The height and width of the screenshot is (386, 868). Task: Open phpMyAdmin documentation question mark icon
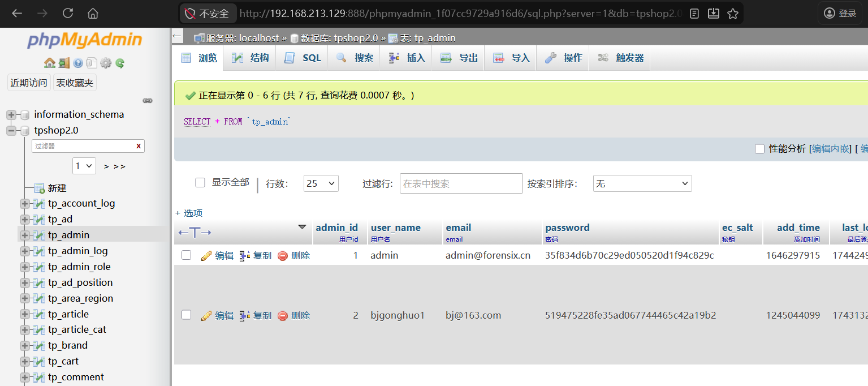tap(77, 63)
